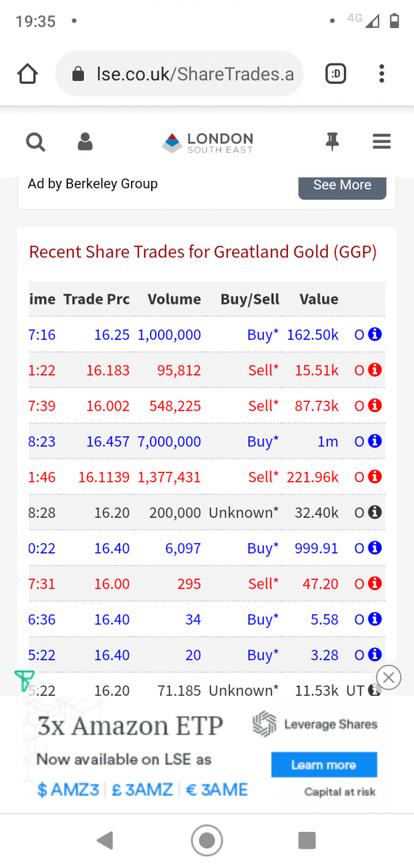414x868 pixels.
Task: Tap the See More ad button
Action: (x=342, y=185)
